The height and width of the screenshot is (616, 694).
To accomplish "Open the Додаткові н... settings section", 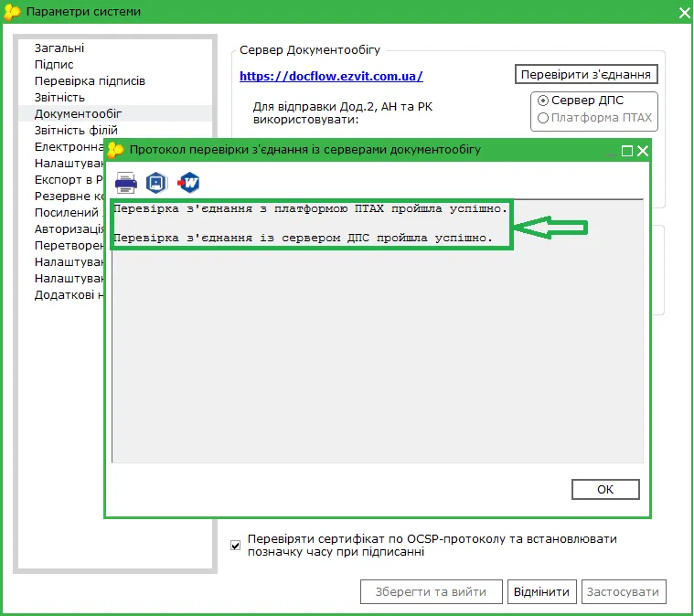I will point(69,294).
